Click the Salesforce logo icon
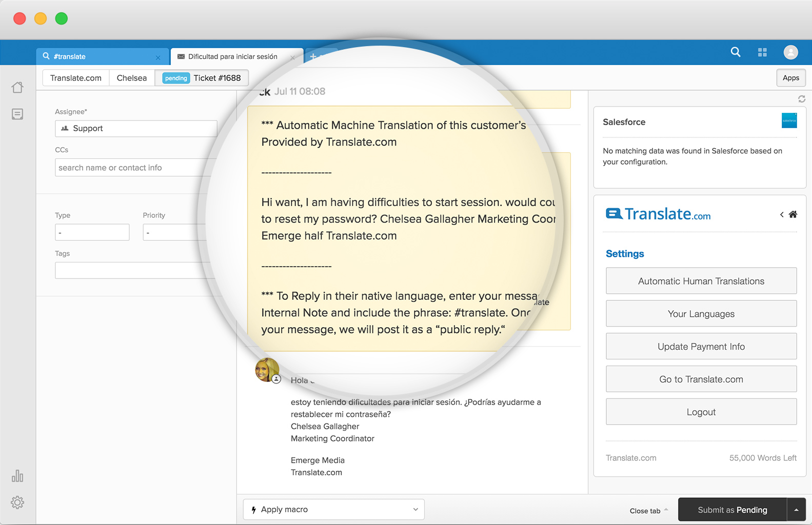This screenshot has height=525, width=812. click(789, 120)
